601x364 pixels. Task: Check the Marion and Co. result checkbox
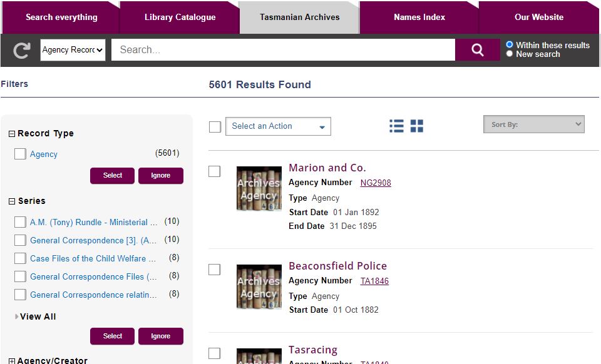(x=215, y=171)
